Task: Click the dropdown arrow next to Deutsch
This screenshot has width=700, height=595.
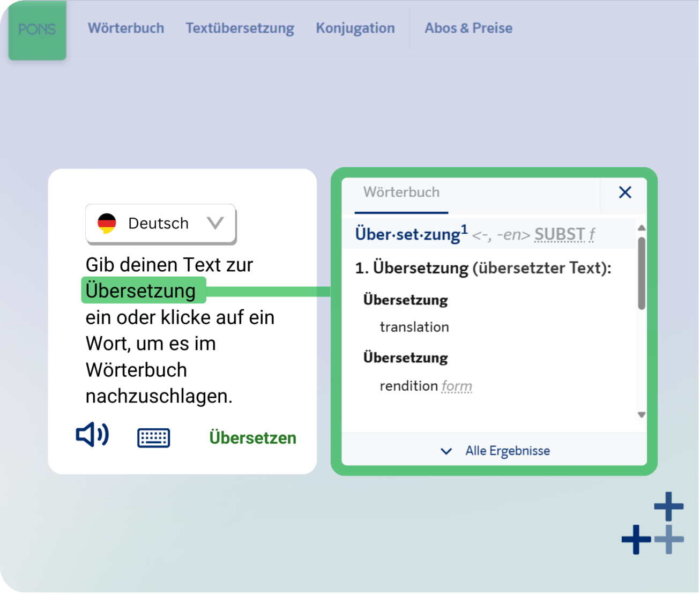Action: [x=215, y=223]
